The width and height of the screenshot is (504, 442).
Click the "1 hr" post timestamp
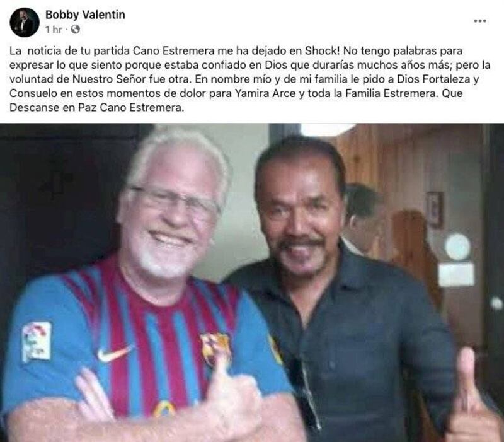click(54, 30)
